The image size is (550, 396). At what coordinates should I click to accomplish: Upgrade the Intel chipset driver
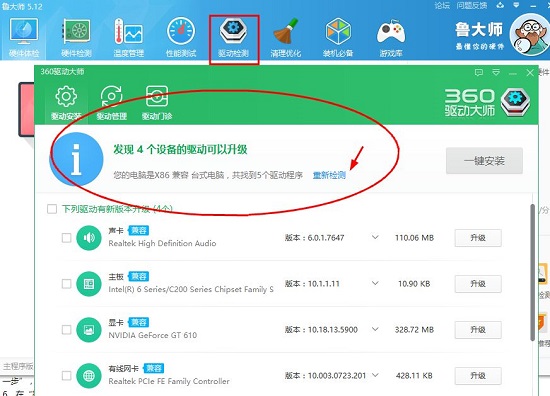(478, 284)
